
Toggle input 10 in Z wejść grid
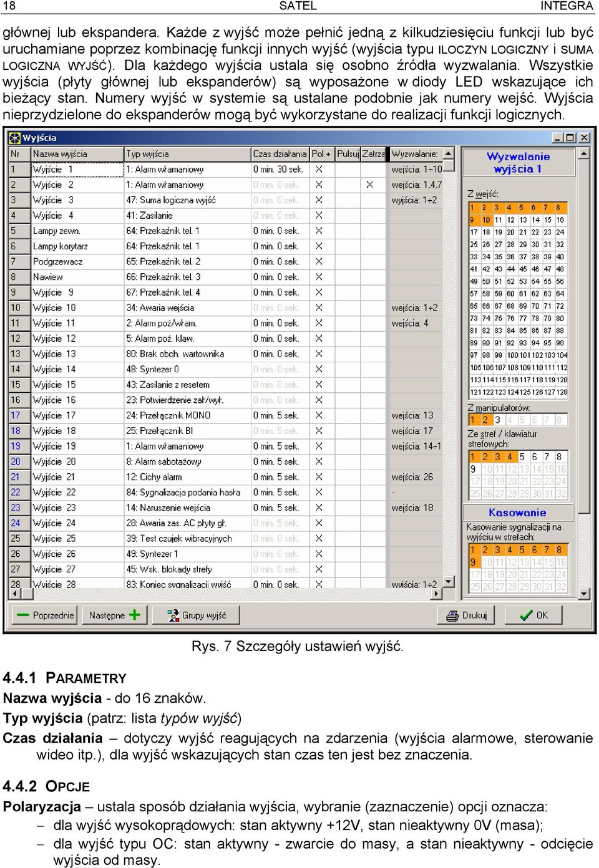pyautogui.click(x=486, y=219)
